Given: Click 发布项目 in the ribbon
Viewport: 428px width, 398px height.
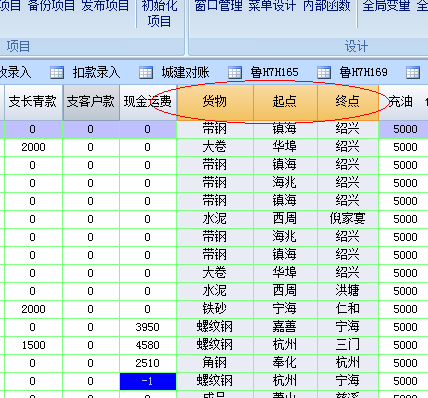Looking at the screenshot, I should pyautogui.click(x=105, y=6).
